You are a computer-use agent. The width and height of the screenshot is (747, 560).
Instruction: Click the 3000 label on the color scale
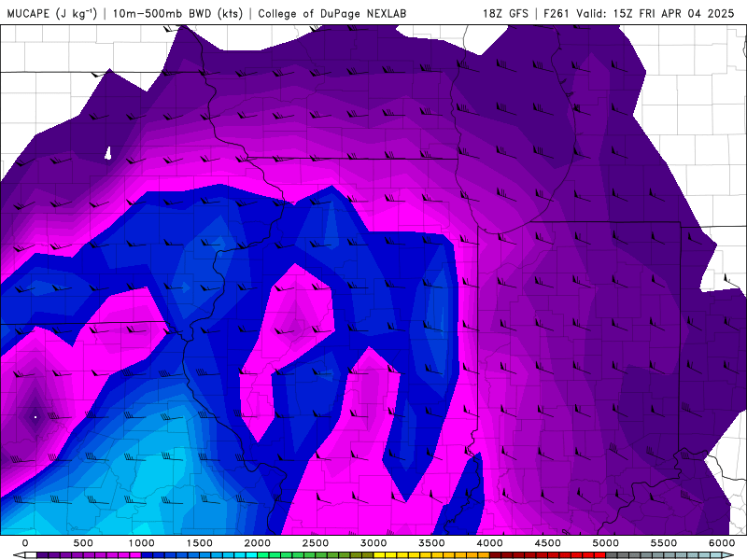coord(373,543)
